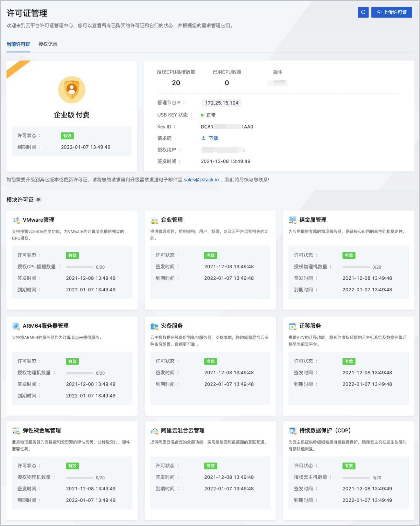Click the 迁移服务 module icon

[x=292, y=326]
